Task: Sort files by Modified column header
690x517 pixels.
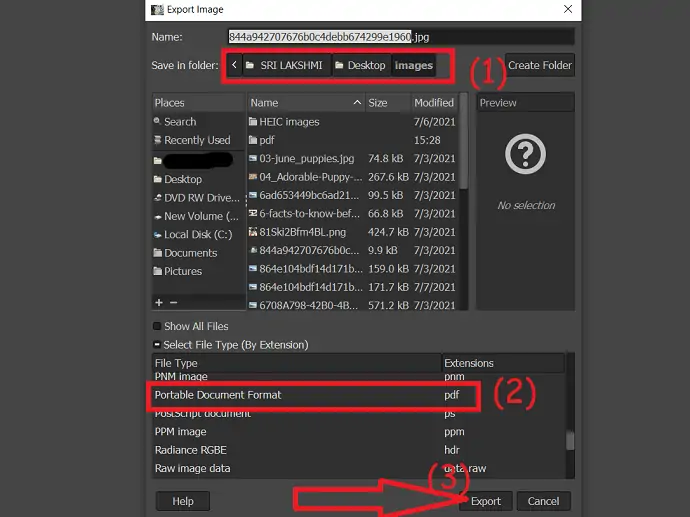Action: point(434,103)
